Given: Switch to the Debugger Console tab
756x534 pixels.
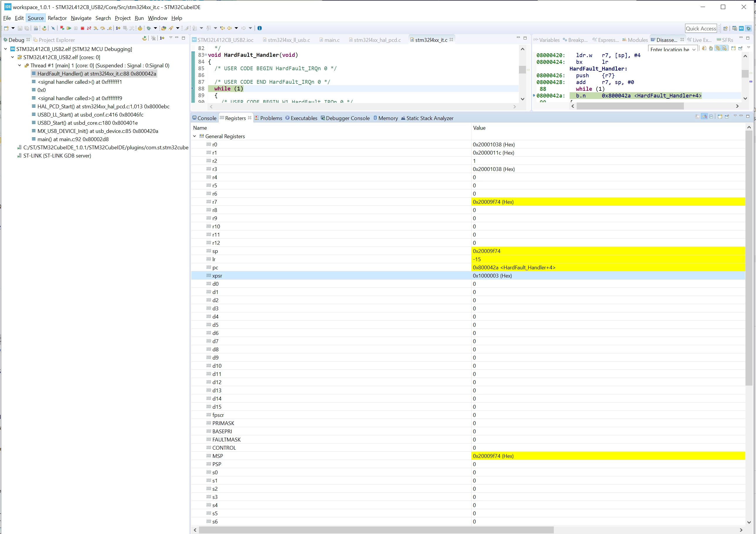Looking at the screenshot, I should click(345, 118).
